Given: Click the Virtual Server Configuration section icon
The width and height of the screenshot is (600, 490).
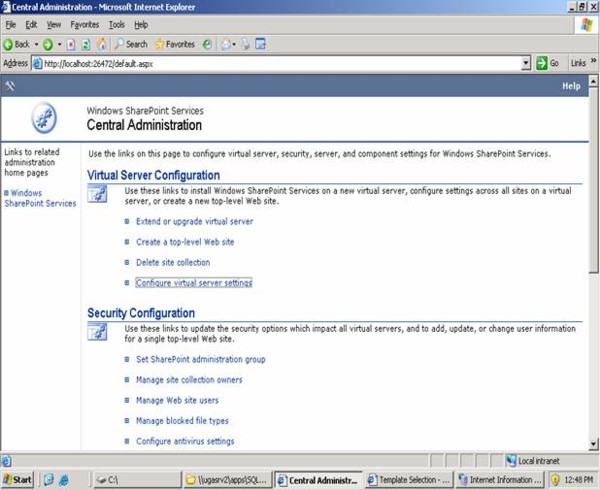Looking at the screenshot, I should click(x=97, y=194).
